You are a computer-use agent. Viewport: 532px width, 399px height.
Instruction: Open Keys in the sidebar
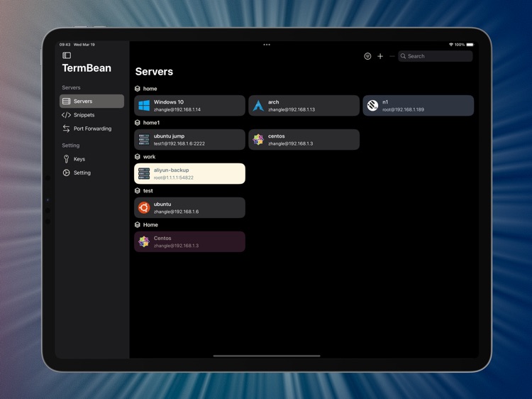point(92,159)
